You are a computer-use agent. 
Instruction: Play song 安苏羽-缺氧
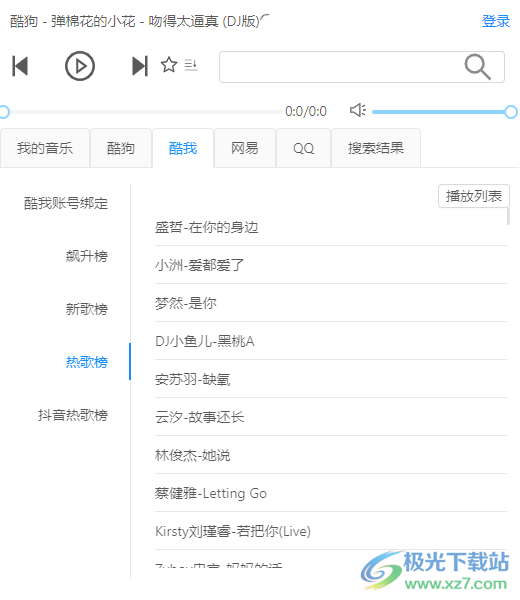click(x=331, y=379)
